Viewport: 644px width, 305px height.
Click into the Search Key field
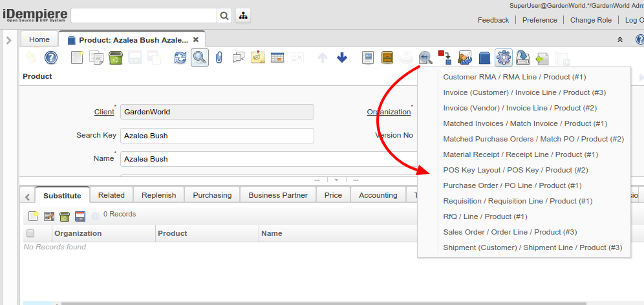[217, 136]
